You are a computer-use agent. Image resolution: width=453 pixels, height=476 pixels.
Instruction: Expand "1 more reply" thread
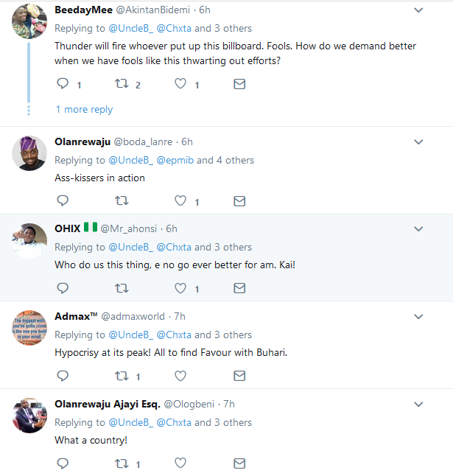coord(84,109)
